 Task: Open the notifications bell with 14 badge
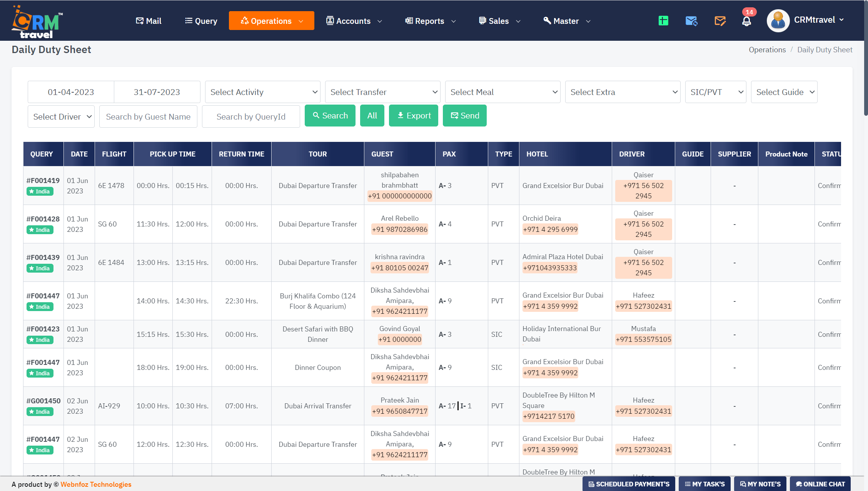[x=746, y=21]
